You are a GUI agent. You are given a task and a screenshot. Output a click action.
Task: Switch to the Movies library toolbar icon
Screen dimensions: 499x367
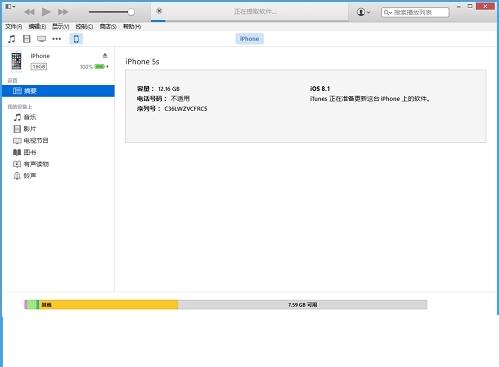(x=27, y=39)
